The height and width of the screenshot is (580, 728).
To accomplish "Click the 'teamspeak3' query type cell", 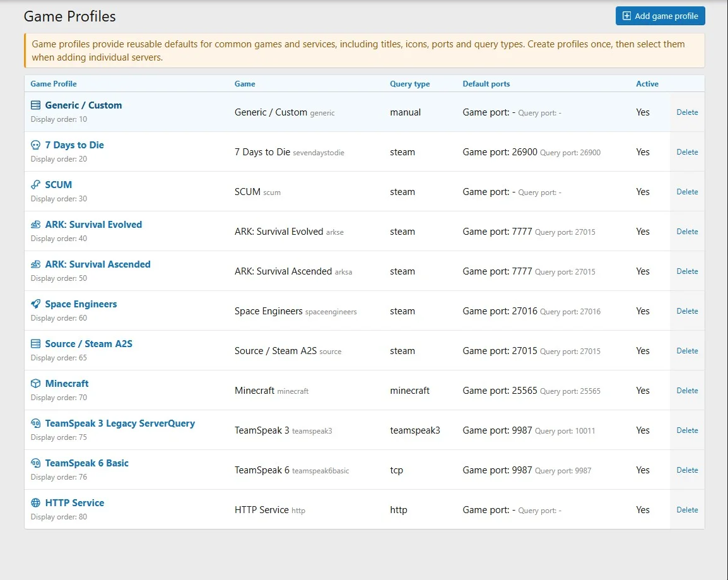I will pyautogui.click(x=415, y=430).
